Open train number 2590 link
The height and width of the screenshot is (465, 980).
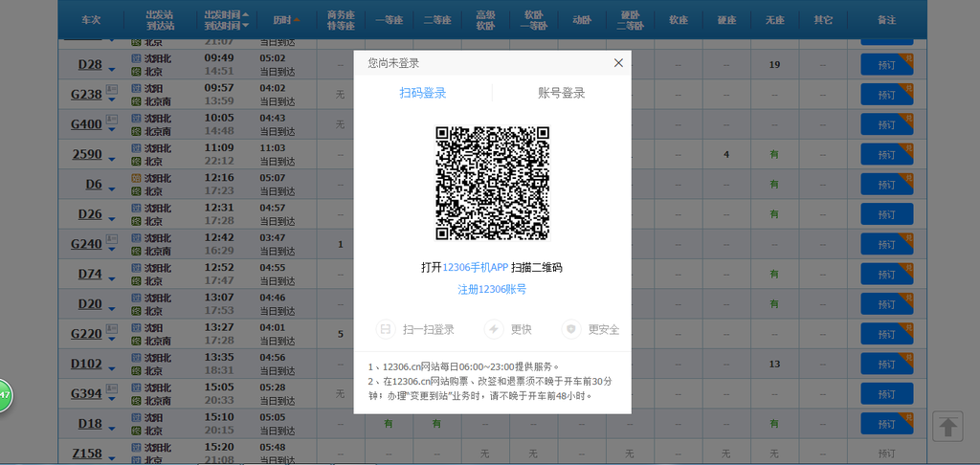click(x=87, y=154)
